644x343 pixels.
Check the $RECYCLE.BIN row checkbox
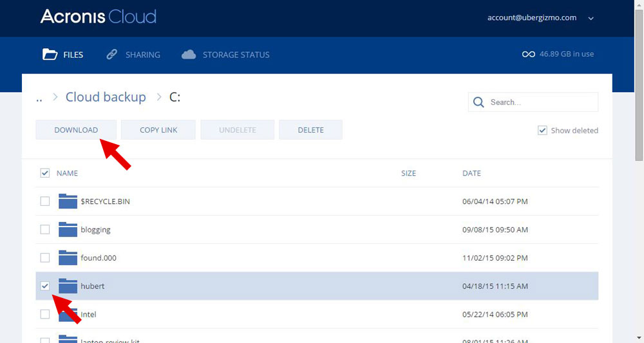[x=45, y=201]
